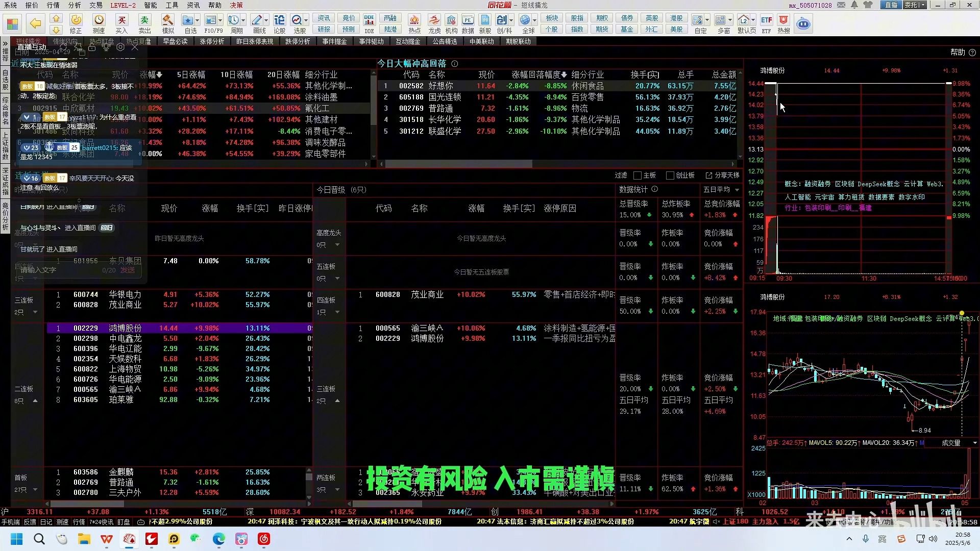The width and height of the screenshot is (980, 551).
Task: Toggle the 主板 filter checkbox
Action: pos(638,176)
